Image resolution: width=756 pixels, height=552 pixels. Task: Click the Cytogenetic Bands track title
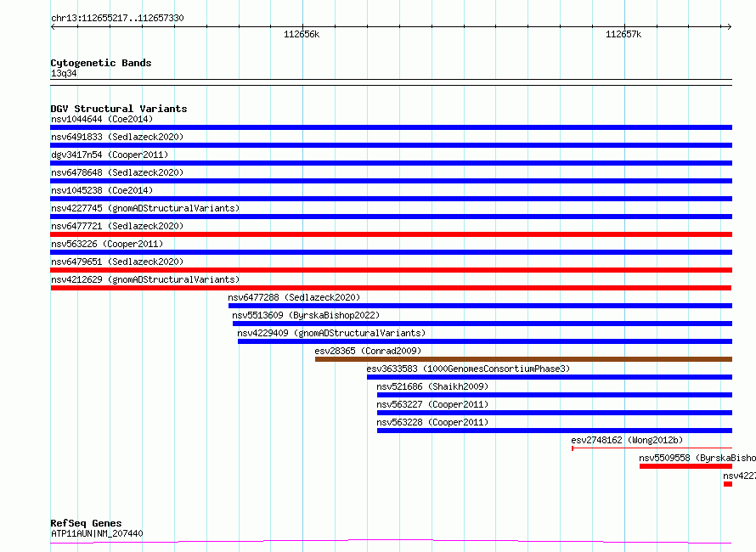point(101,63)
